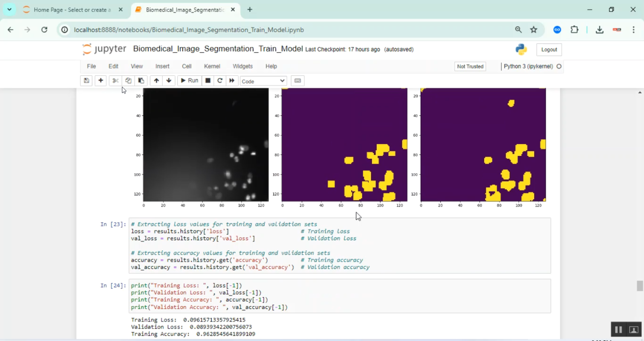Move selected cell down arrow

pyautogui.click(x=169, y=81)
